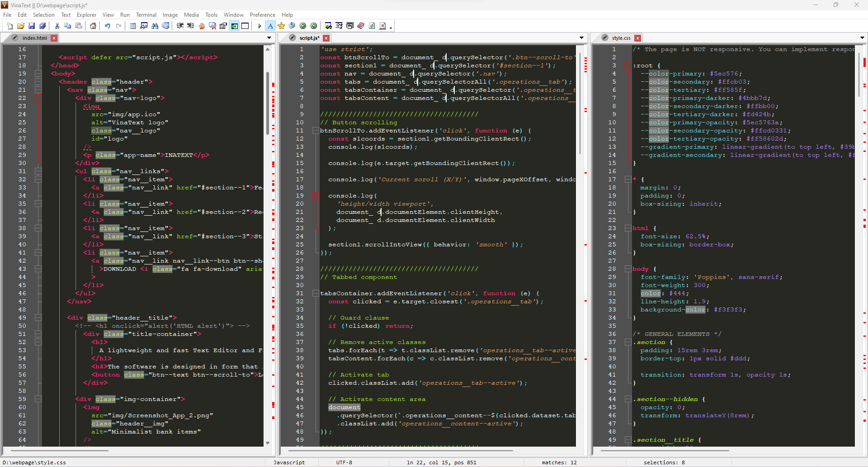
Task: Collapse the header fold at line 20 in index.html
Action: pos(38,82)
